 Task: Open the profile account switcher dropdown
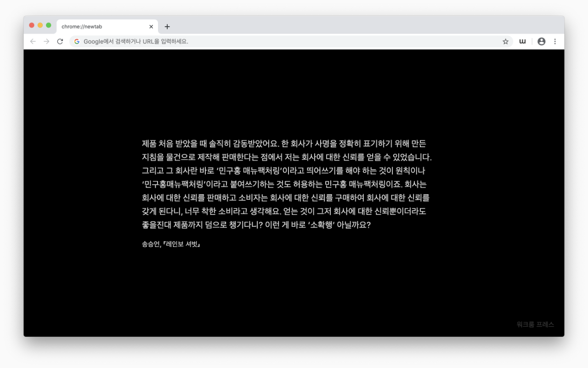(542, 41)
